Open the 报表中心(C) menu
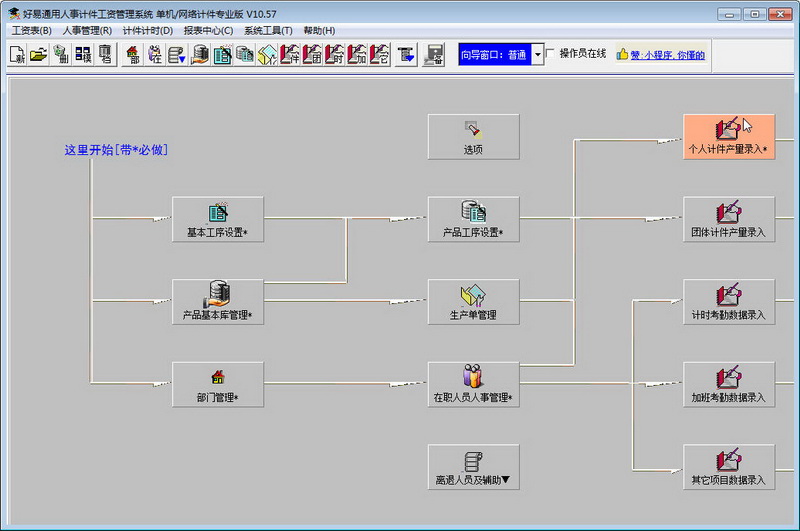Viewport: 800px width, 531px height. [x=208, y=31]
